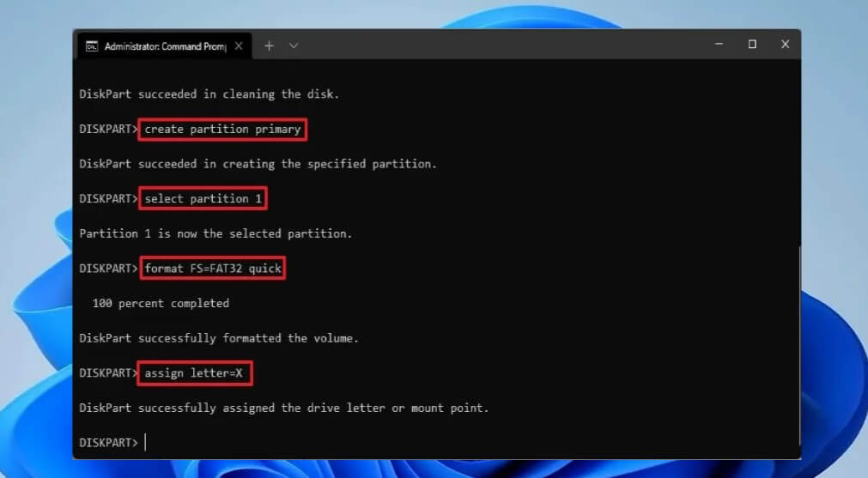Close the terminal window

pyautogui.click(x=785, y=45)
